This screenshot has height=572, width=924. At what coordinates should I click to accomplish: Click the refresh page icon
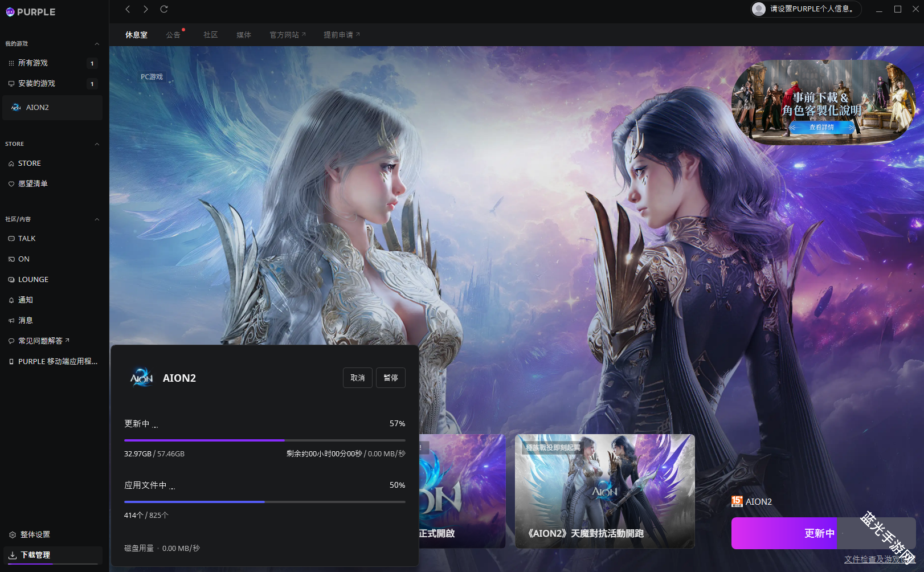164,9
